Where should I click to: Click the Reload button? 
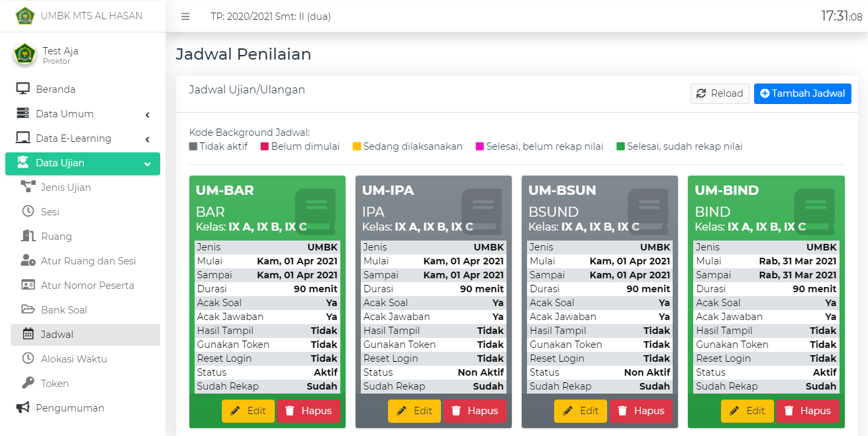click(719, 93)
